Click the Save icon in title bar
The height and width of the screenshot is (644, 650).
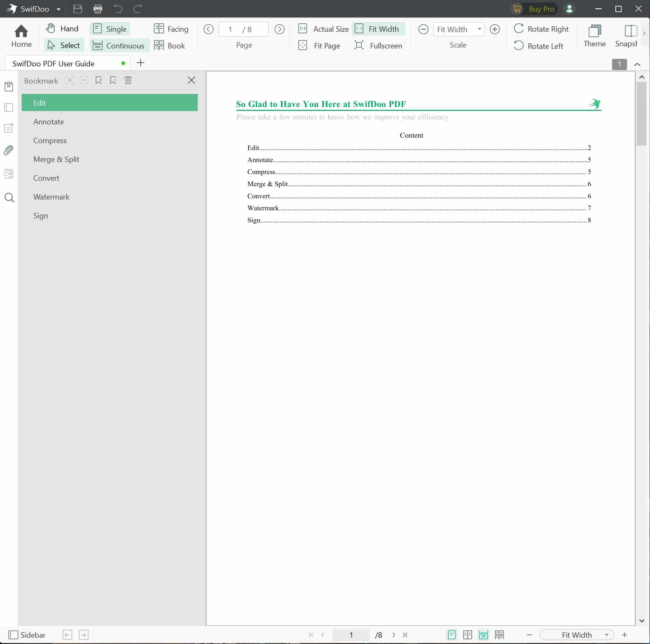[x=78, y=9]
